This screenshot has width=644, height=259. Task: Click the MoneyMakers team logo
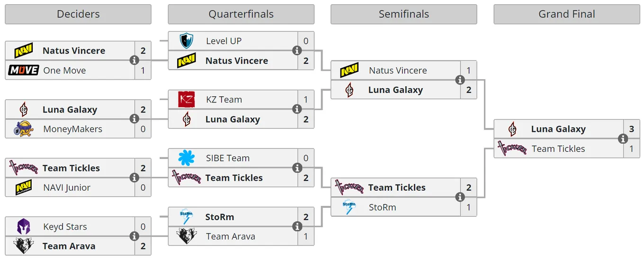pos(23,129)
